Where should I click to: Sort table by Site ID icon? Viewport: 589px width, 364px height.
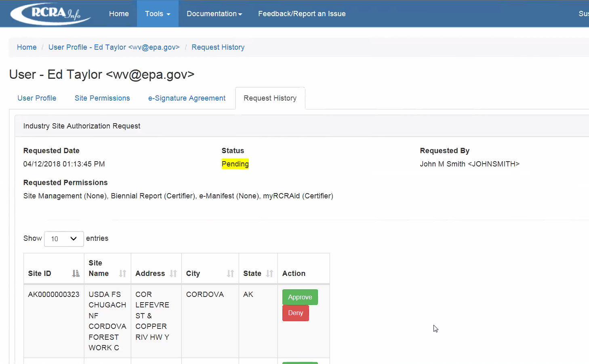76,274
